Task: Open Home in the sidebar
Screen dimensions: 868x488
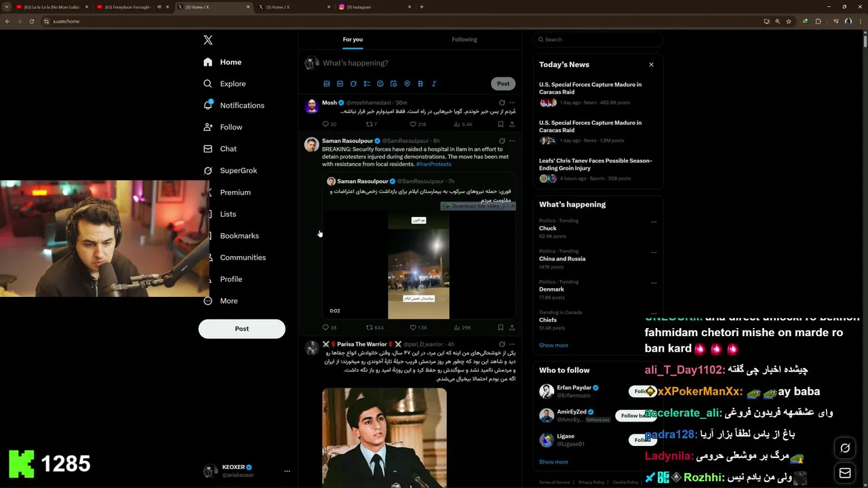Action: pos(222,62)
